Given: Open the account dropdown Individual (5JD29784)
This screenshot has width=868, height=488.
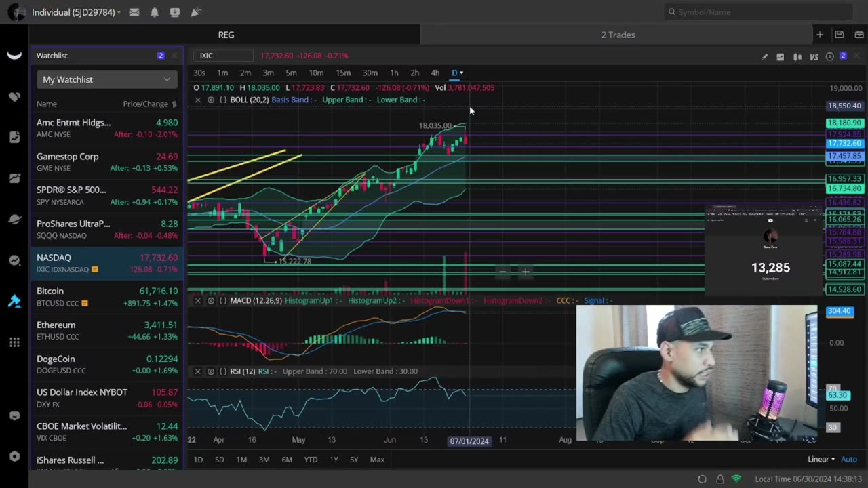Looking at the screenshot, I should tap(76, 12).
